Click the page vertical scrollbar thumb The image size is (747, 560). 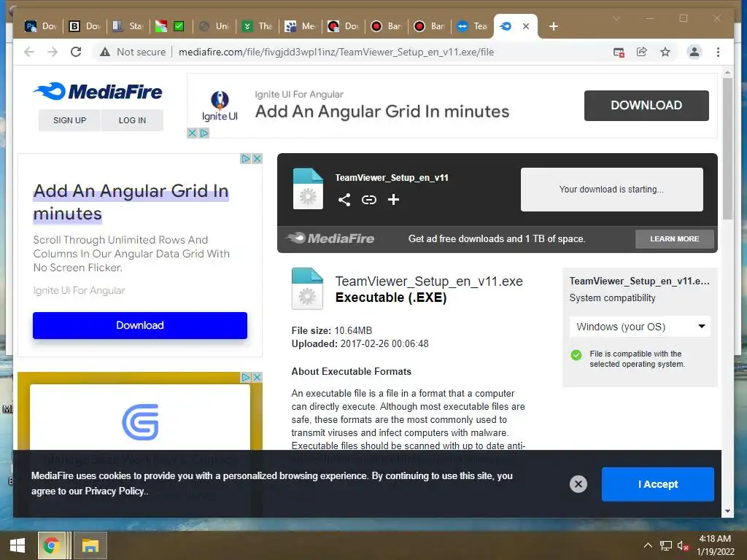click(727, 149)
